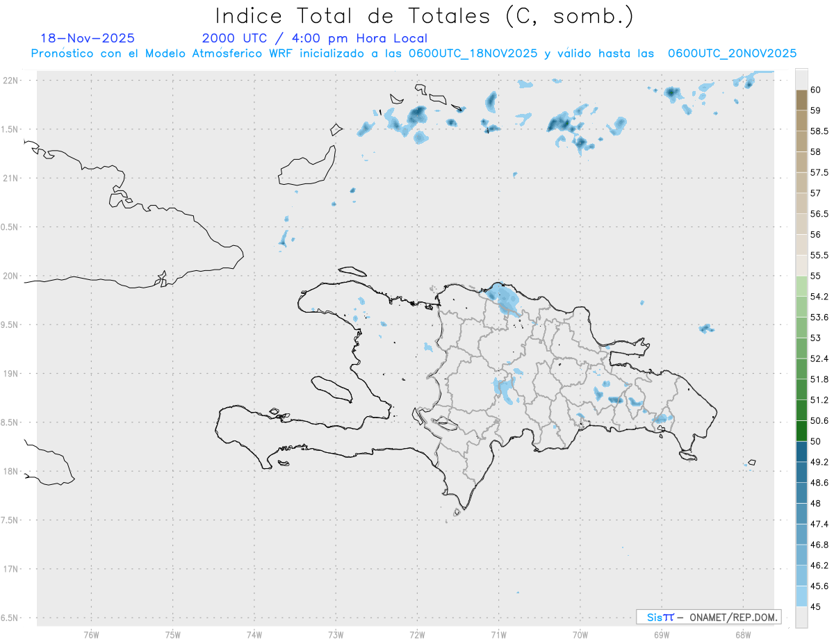The width and height of the screenshot is (834, 644).
Task: Click the latitude label '20N'
Action: coord(12,276)
